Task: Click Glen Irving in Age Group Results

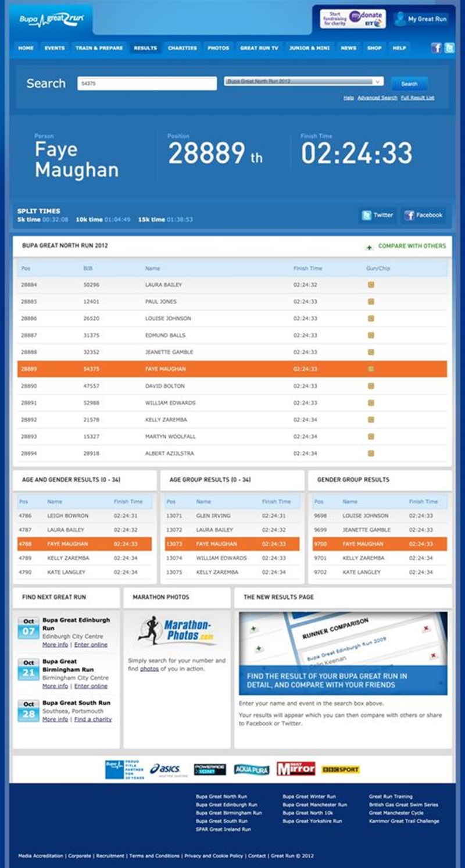Action: point(213,516)
